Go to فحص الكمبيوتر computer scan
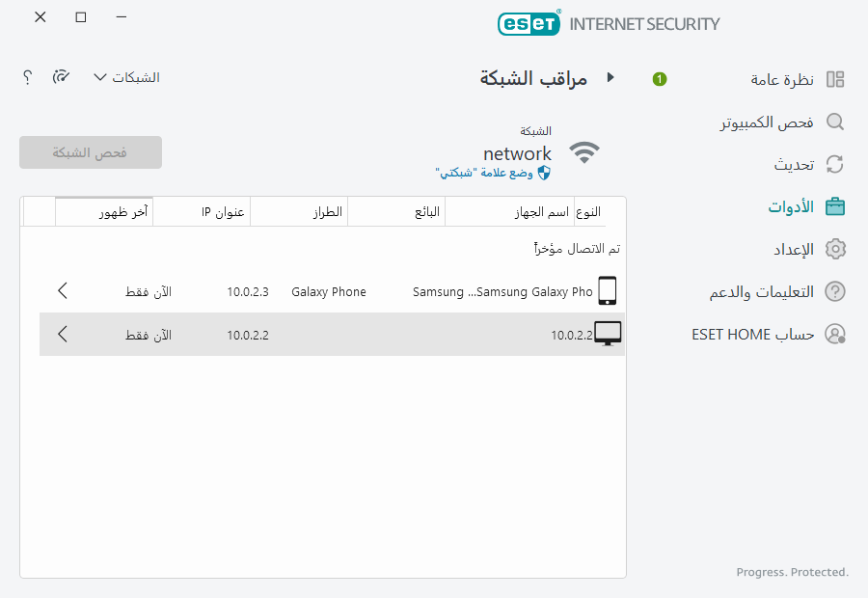868x598 pixels. (x=768, y=122)
